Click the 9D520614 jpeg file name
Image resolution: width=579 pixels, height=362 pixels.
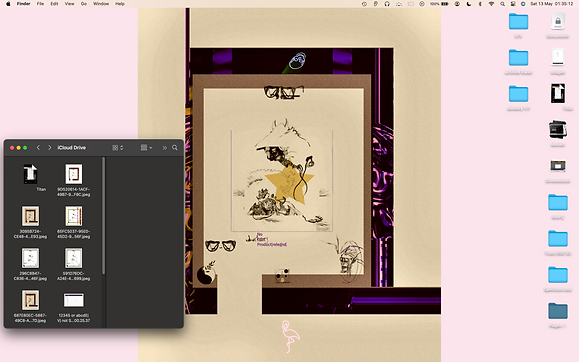[73, 192]
